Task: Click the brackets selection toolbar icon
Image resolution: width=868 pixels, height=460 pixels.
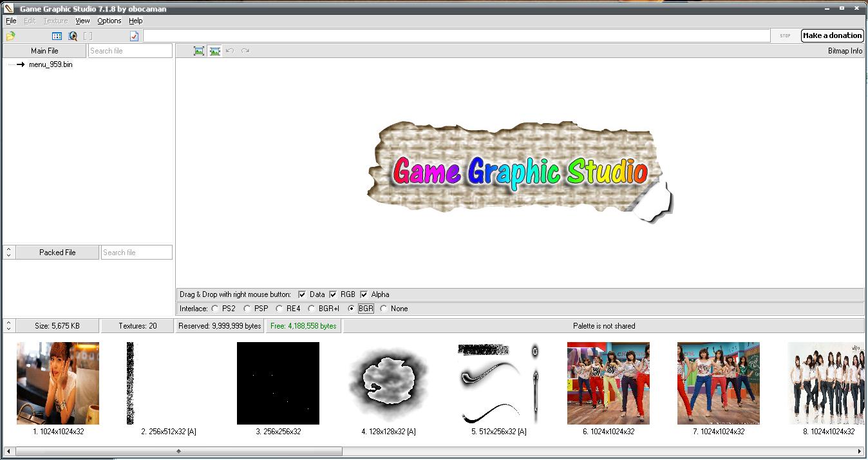Action: (88, 36)
